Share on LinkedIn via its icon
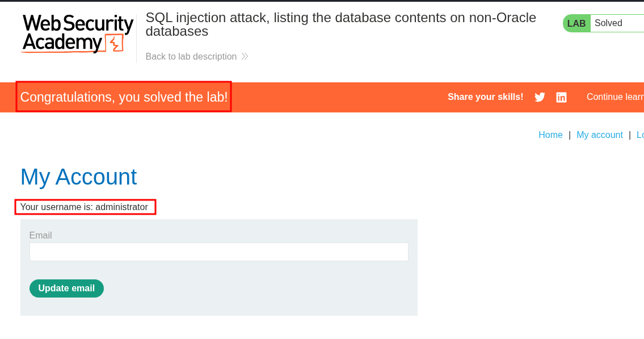Screen dimensions: 644x339 561,97
